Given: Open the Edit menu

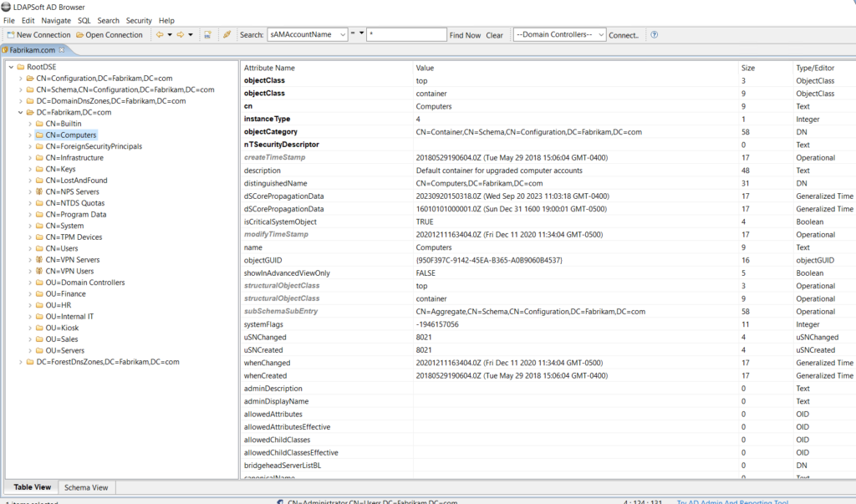Looking at the screenshot, I should point(28,20).
